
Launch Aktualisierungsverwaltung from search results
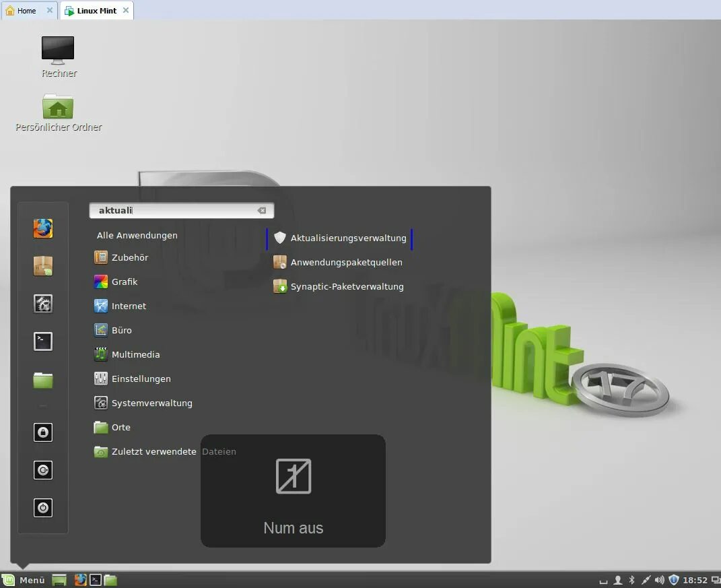pos(339,238)
